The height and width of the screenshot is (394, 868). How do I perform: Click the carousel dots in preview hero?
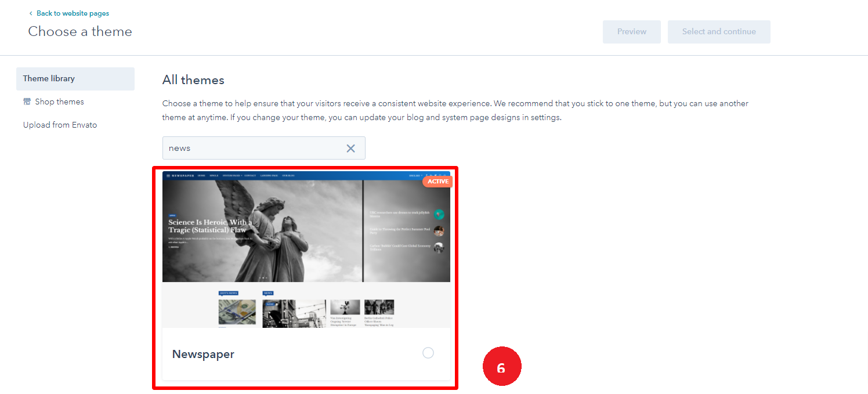262,279
